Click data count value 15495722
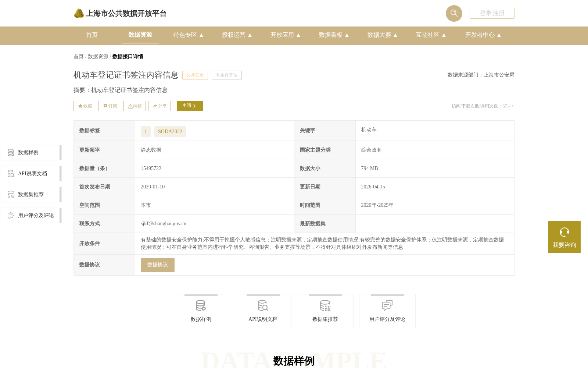The height and width of the screenshot is (368, 588). (151, 168)
